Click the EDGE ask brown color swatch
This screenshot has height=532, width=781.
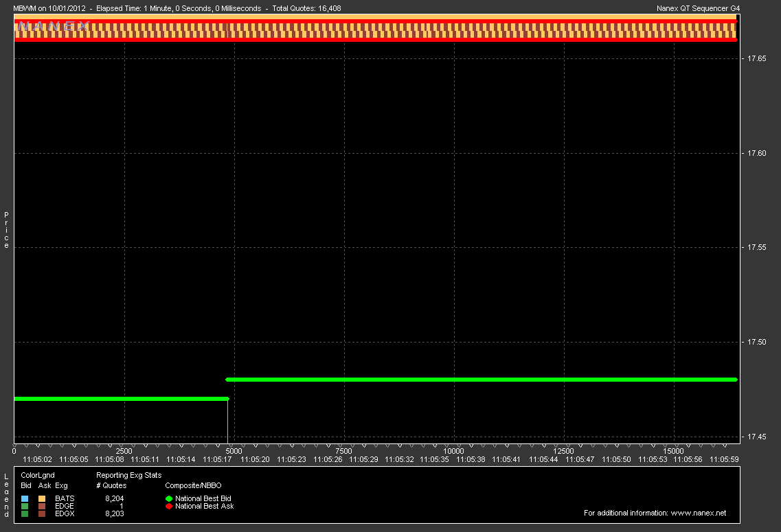(42, 506)
